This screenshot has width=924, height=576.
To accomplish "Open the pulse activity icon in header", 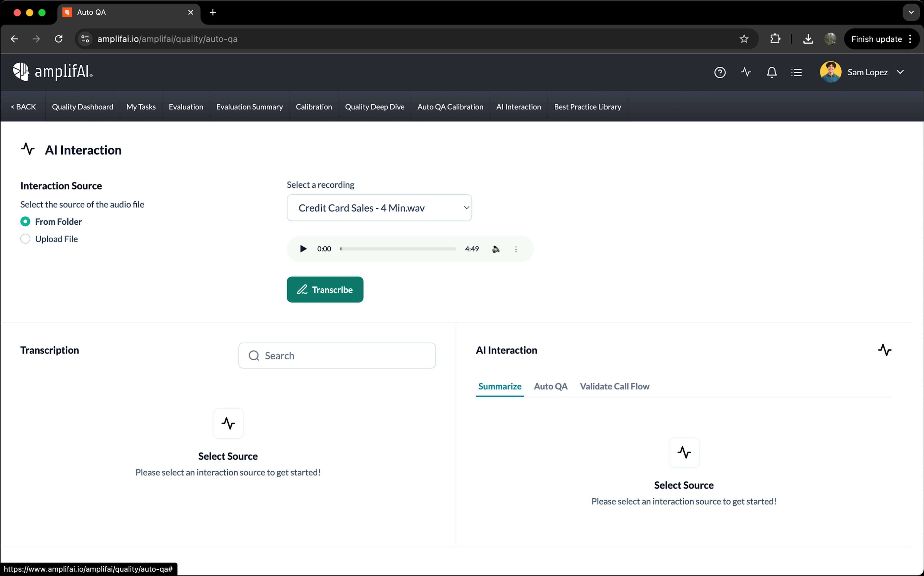I will [746, 72].
